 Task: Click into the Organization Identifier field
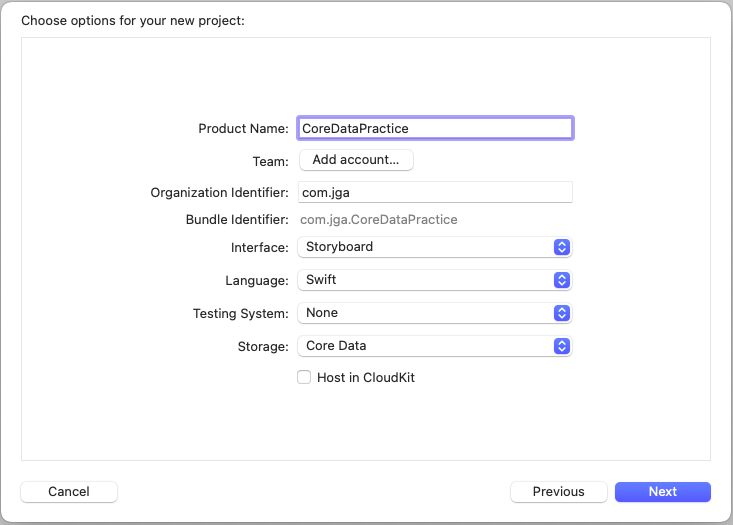coord(435,192)
